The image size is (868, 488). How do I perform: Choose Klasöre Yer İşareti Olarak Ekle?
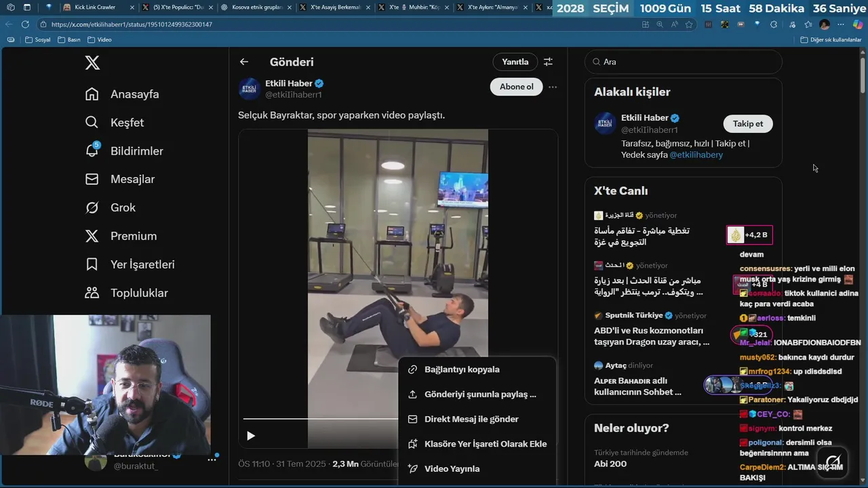click(477, 444)
